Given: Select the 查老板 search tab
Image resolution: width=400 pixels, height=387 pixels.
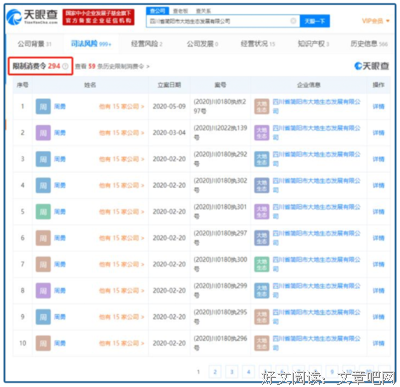Looking at the screenshot, I should click(181, 11).
